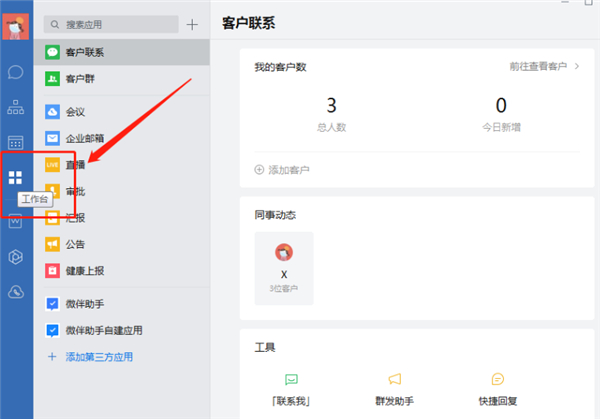Open the Messages chat bubble icon in sidebar
Screen dimensions: 600x419
(15, 72)
